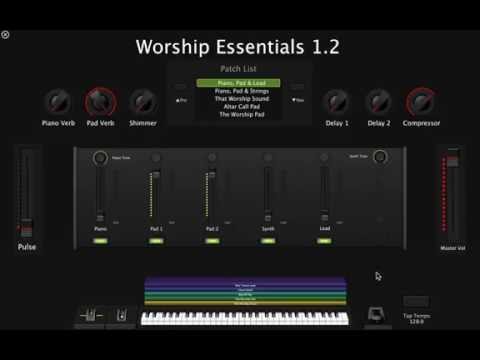480x360 pixels.
Task: Click the small knob above the Lead fader
Action: (324, 157)
